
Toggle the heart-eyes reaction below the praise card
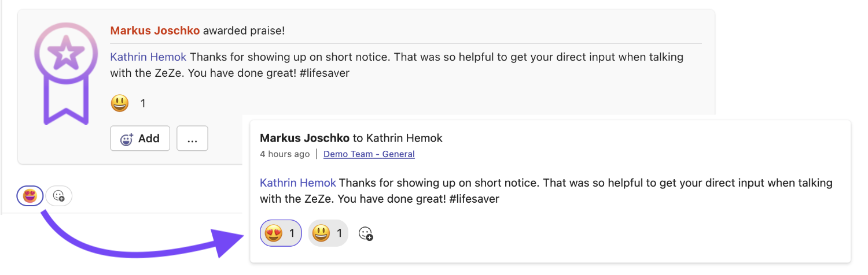[30, 196]
